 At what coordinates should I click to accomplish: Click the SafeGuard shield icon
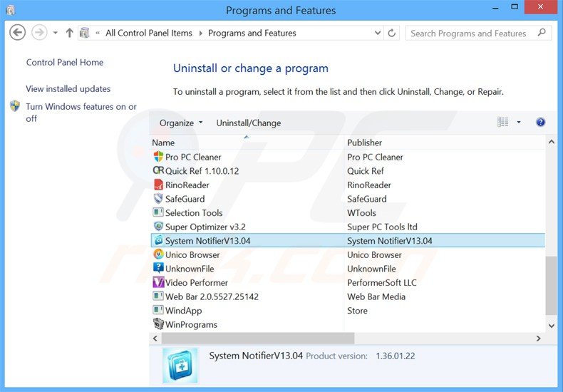click(158, 199)
